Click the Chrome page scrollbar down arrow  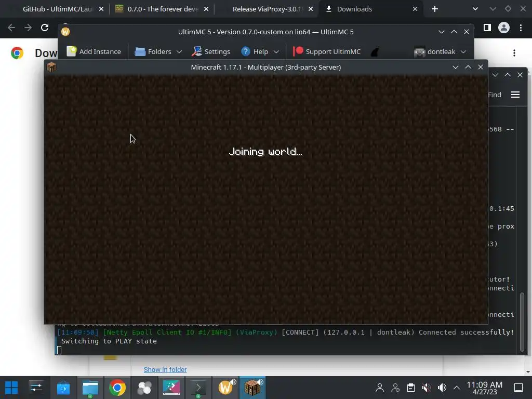tap(528, 372)
